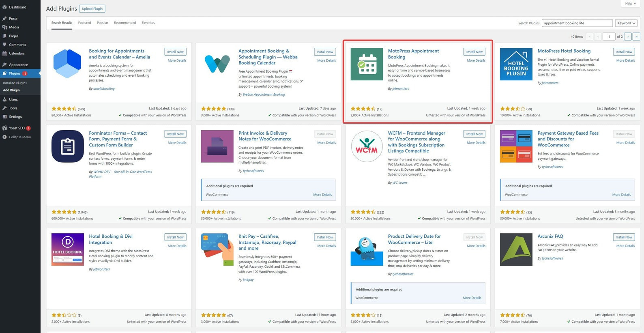Click the Collapse Menu arrow icon
644x333 pixels.
coord(4,137)
